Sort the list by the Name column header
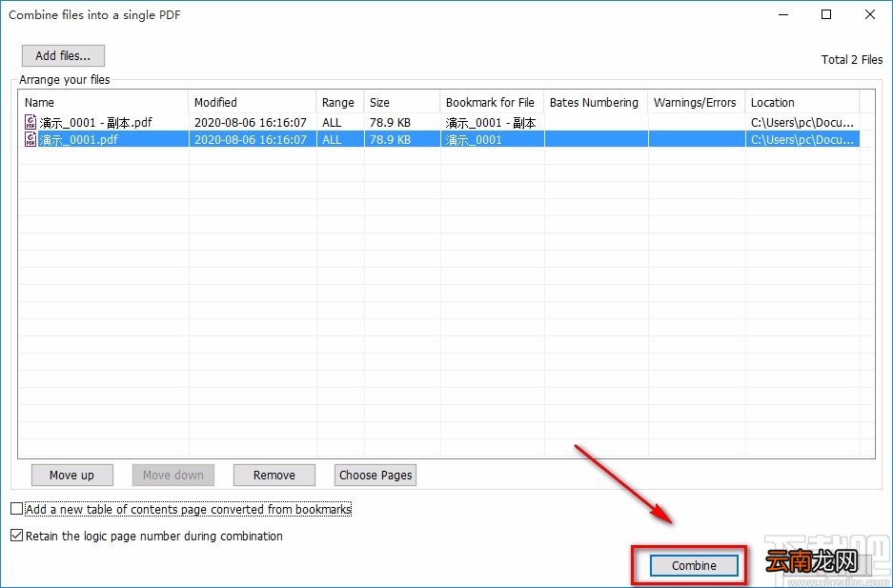893x588 pixels. (103, 103)
